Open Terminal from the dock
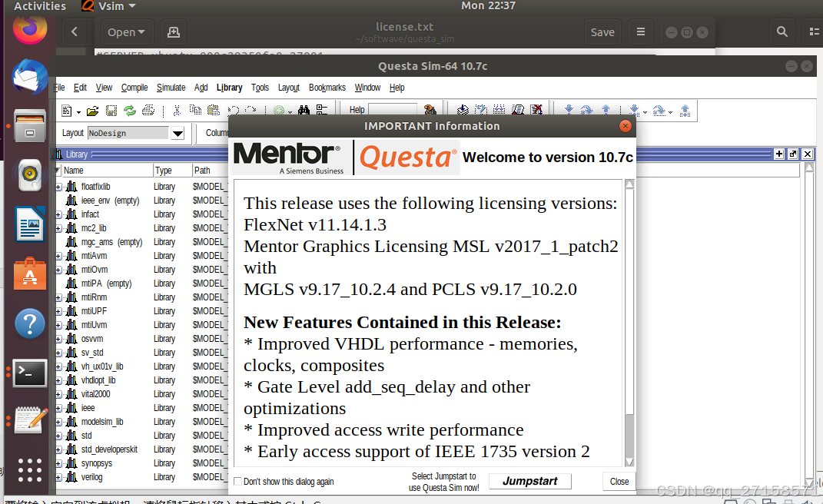Screen dimensions: 823x504 [29, 373]
